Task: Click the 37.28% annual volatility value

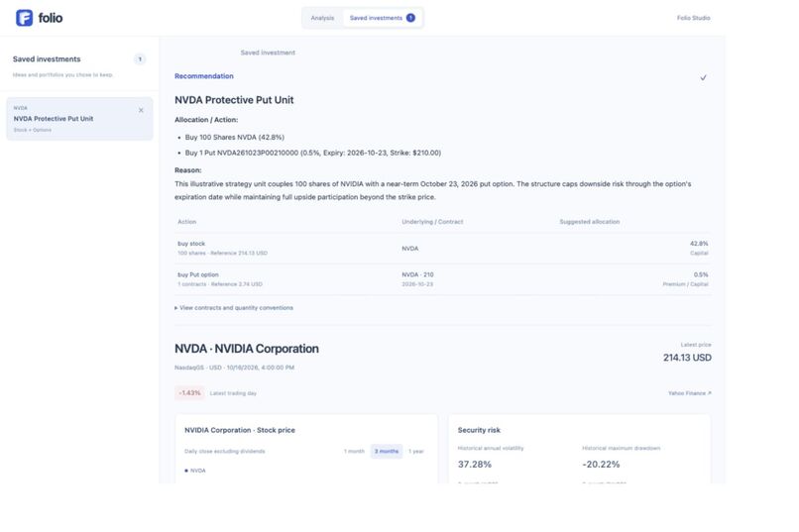Action: pyautogui.click(x=475, y=465)
